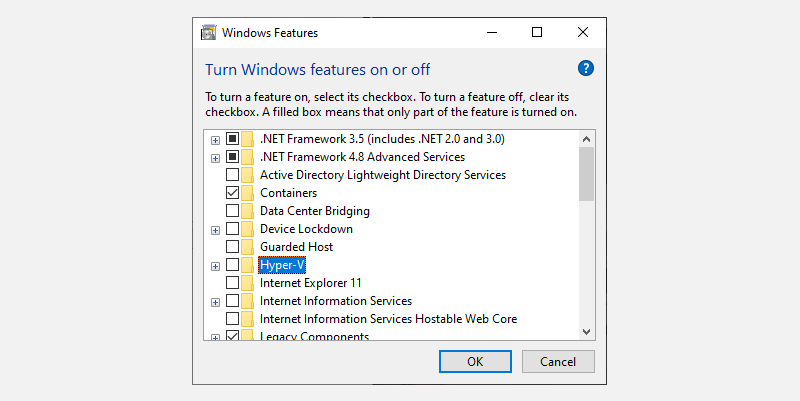Toggle the Internet Explorer 11 checkbox
800x401 pixels.
[x=232, y=283]
